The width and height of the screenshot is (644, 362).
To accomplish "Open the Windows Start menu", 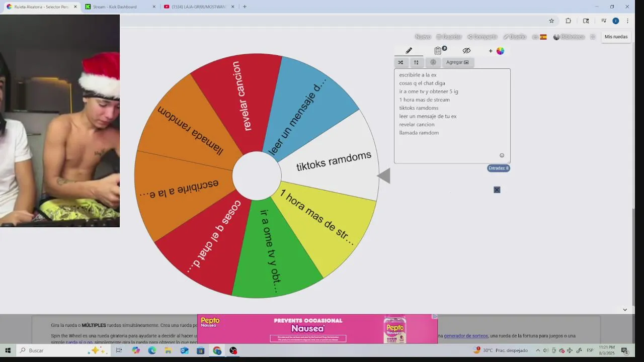I will [8, 350].
